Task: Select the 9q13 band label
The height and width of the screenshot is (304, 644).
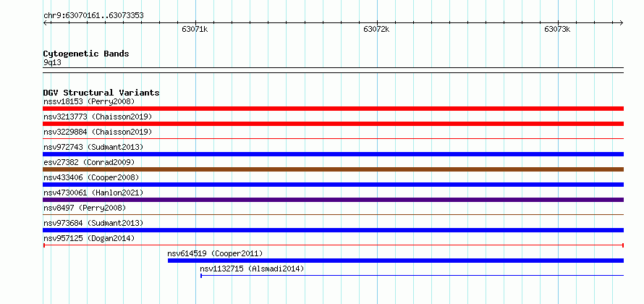Action: [x=53, y=63]
